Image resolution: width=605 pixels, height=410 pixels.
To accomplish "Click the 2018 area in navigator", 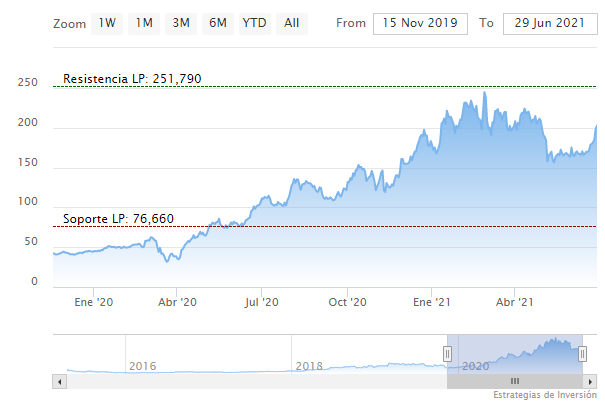I will (310, 366).
